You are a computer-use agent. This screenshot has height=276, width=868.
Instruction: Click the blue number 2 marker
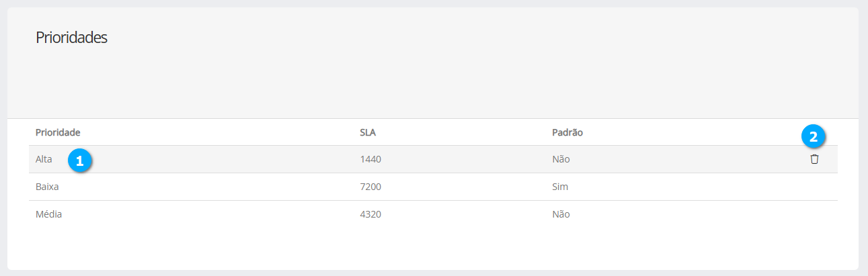coord(814,137)
